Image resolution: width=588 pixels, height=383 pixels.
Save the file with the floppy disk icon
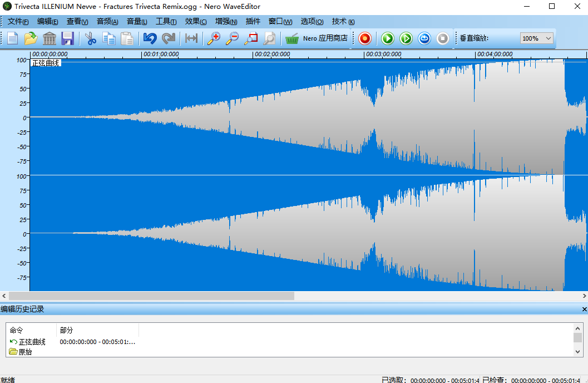(x=67, y=38)
